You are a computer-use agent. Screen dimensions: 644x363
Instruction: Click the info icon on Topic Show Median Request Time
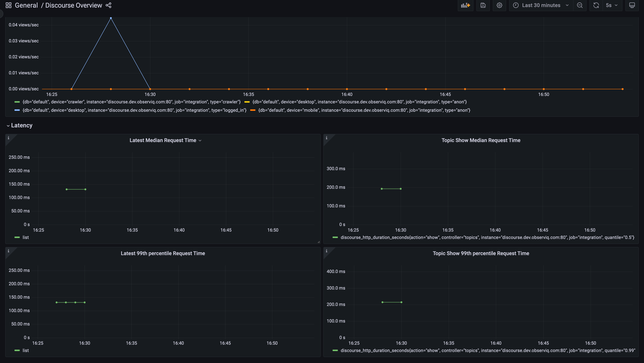pyautogui.click(x=326, y=138)
